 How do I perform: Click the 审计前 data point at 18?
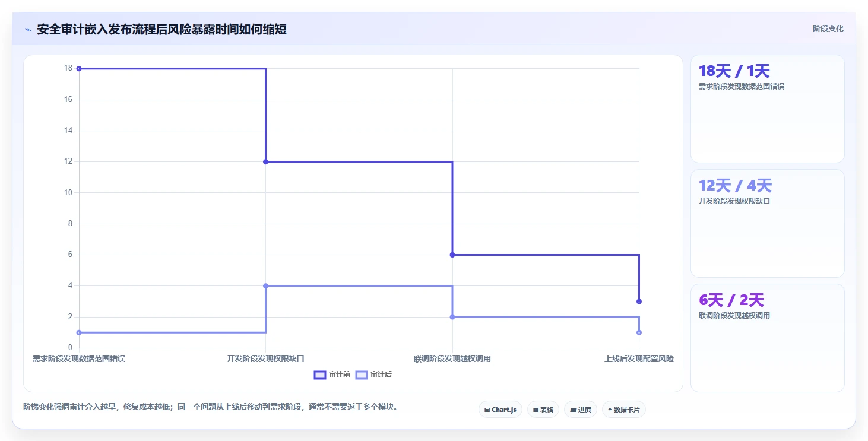click(x=79, y=69)
